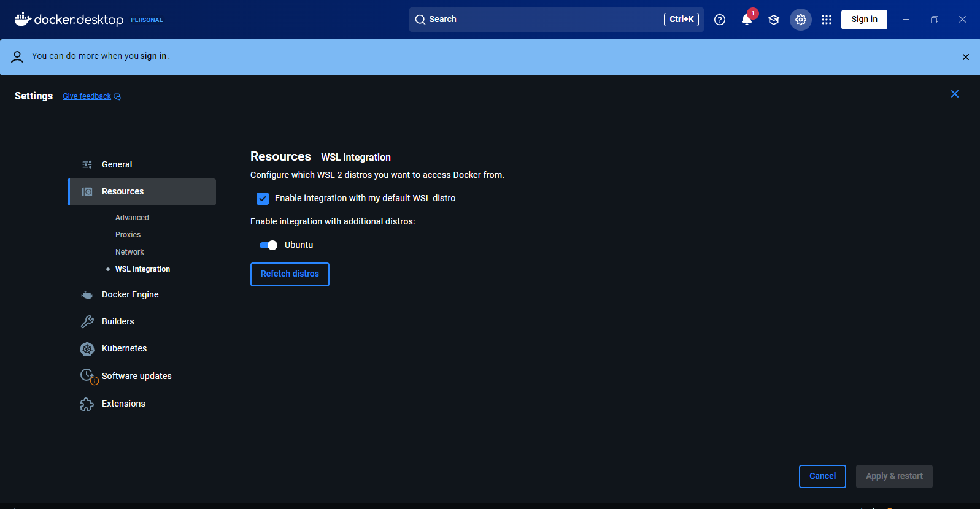Select Network under Resources

pyautogui.click(x=129, y=252)
